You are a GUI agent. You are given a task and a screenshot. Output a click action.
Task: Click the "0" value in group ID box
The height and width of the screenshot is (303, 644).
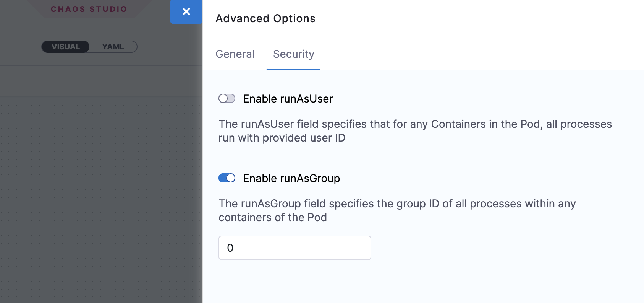pyautogui.click(x=230, y=248)
